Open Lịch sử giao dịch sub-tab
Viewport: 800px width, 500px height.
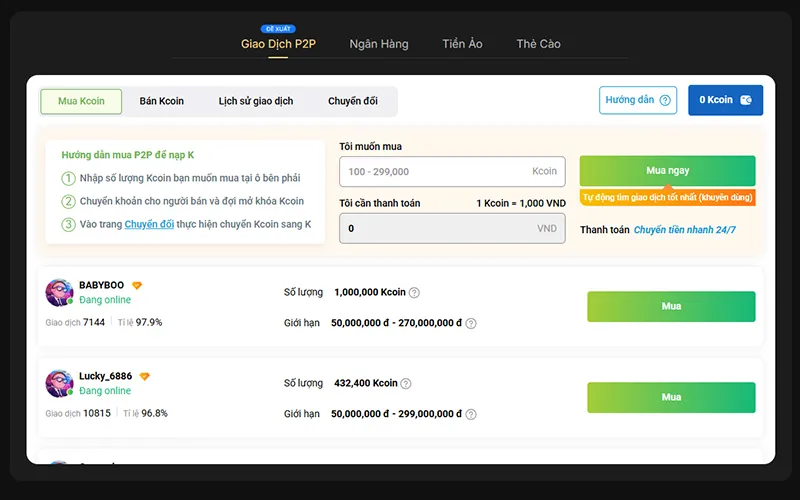coord(256,101)
